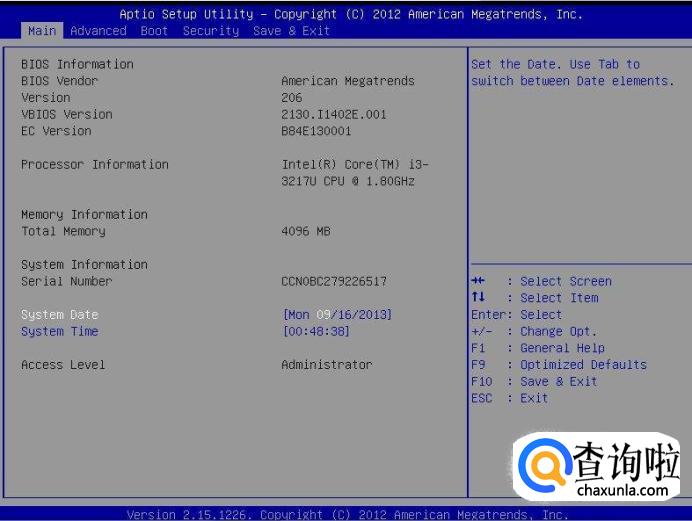692x521 pixels.
Task: Click the Access Level label
Action: pos(63,365)
